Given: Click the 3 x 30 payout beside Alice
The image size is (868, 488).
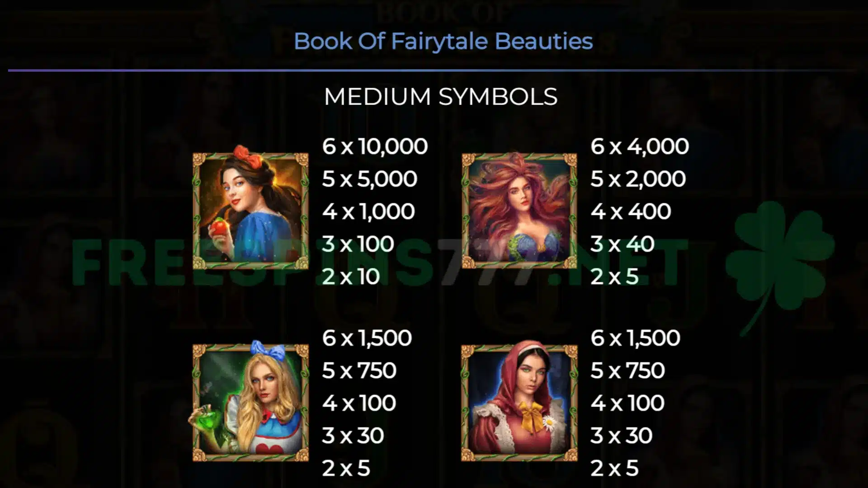Looking at the screenshot, I should pos(353,436).
